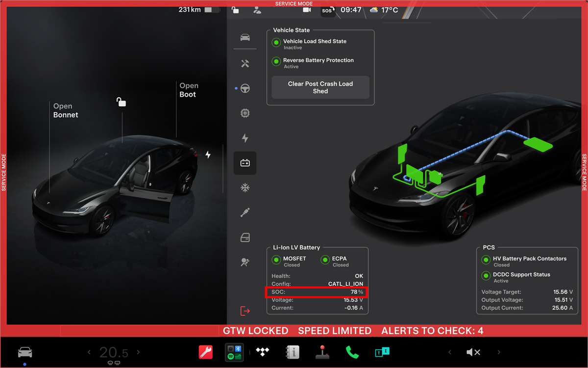
Task: Tap Open Bonnet label
Action: 66,110
